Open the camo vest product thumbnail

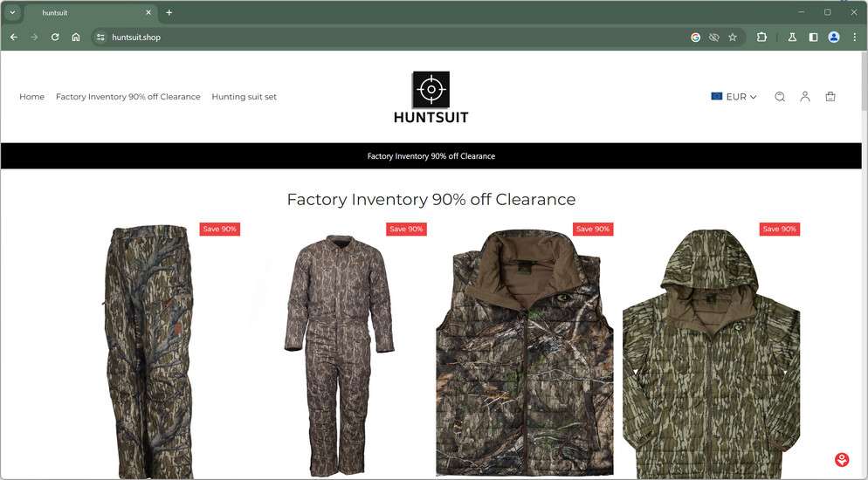click(x=525, y=351)
